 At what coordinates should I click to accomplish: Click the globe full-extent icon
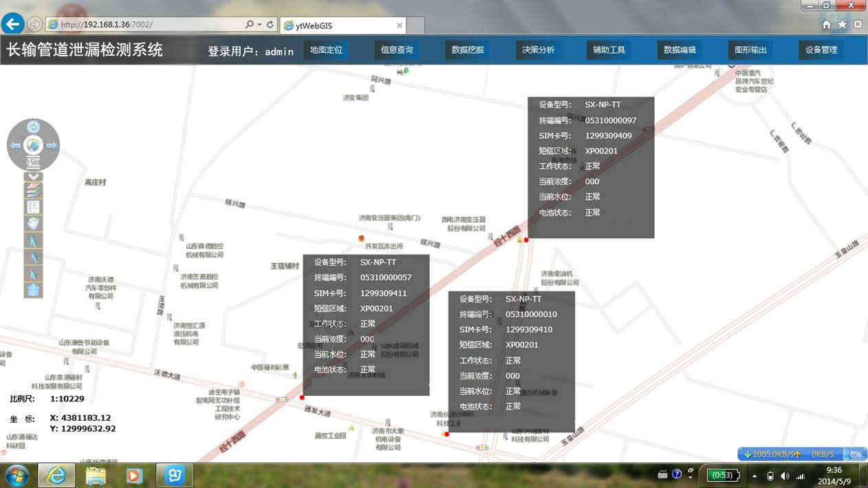33,145
